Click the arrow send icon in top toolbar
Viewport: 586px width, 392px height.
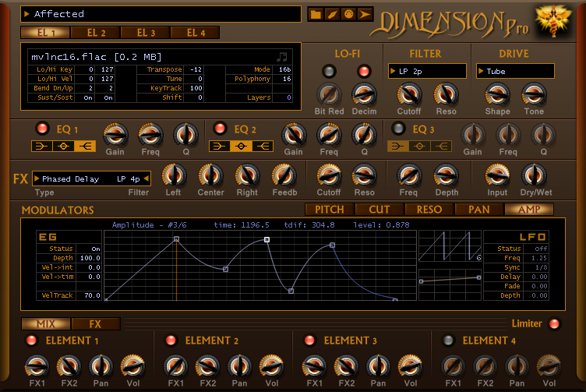pos(365,15)
